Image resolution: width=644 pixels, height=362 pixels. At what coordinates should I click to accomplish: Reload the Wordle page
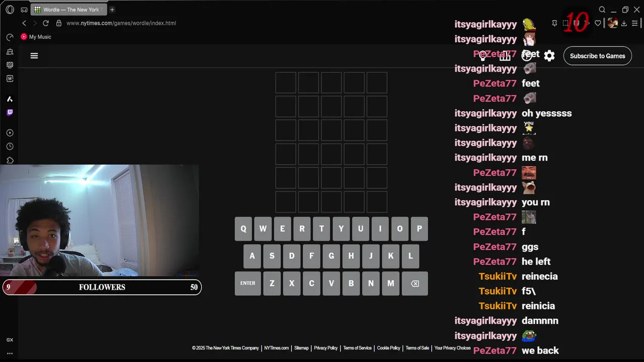point(46,23)
